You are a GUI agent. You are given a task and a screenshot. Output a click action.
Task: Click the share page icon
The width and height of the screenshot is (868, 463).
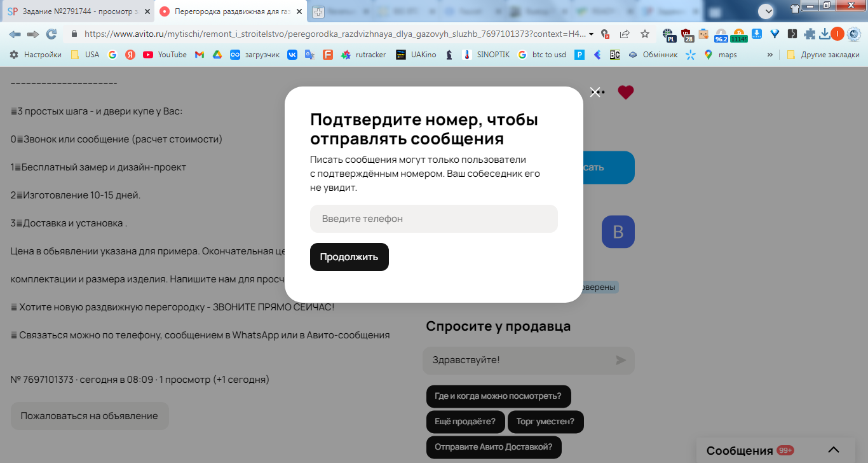click(x=625, y=34)
